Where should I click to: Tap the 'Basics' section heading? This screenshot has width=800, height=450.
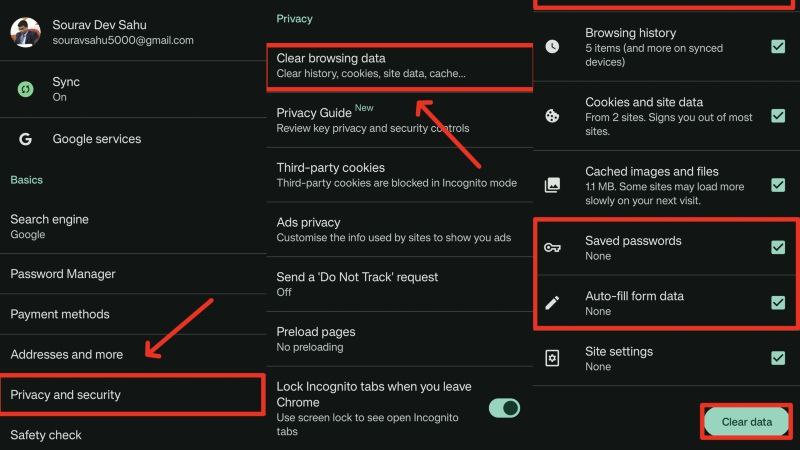coord(27,180)
